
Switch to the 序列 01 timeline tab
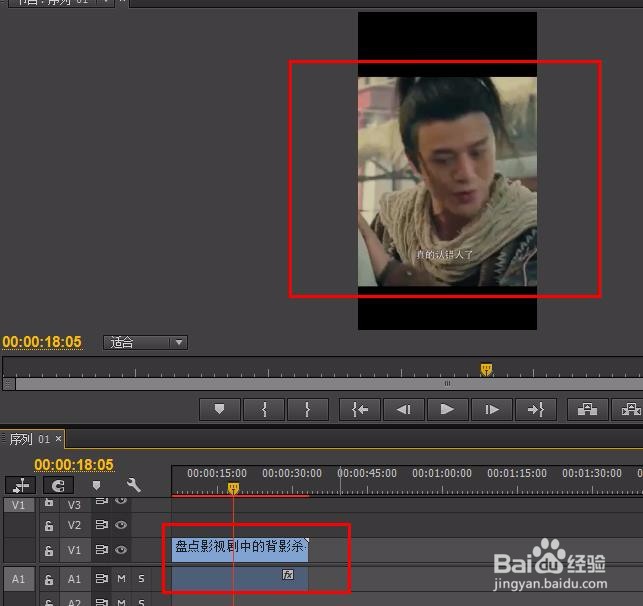[30, 440]
